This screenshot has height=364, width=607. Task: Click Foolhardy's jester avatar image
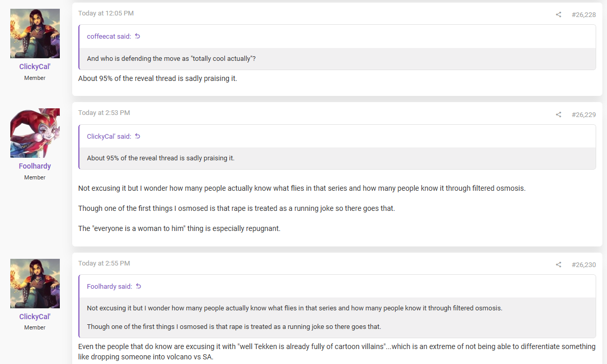[x=35, y=133]
